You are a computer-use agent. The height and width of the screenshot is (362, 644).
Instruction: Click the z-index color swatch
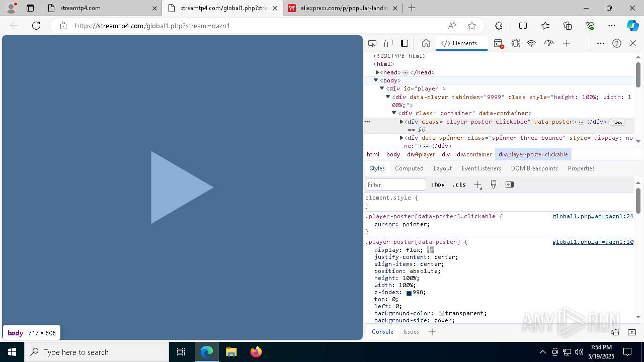(409, 293)
